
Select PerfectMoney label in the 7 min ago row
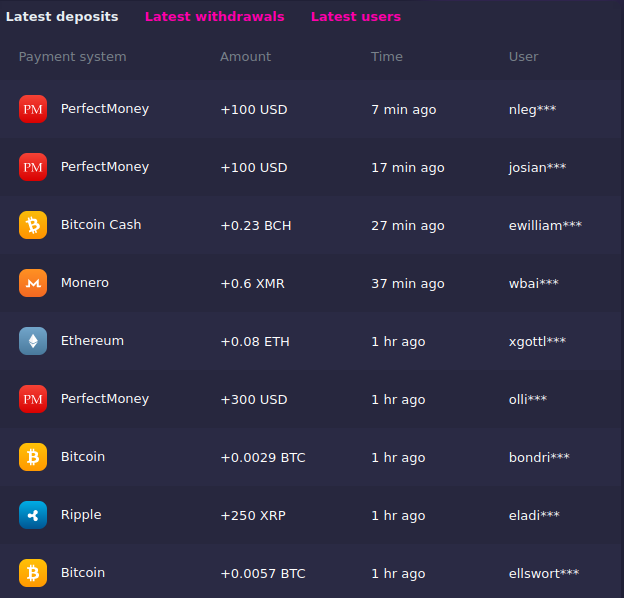[x=105, y=109]
